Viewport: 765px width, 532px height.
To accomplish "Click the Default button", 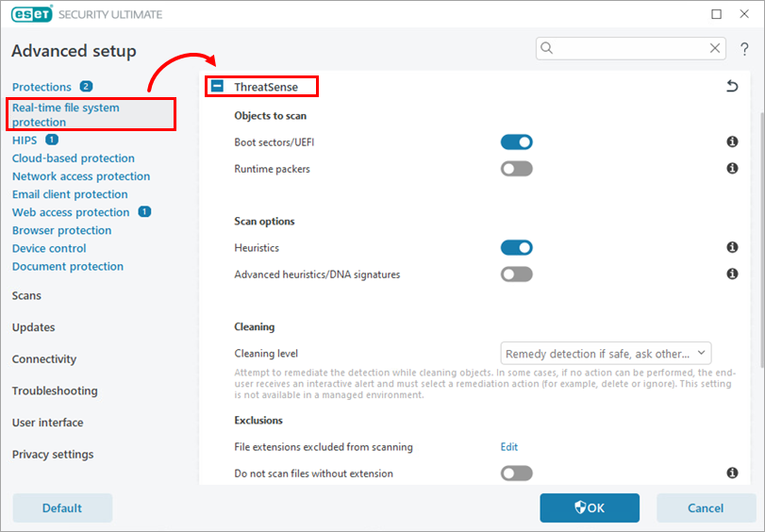I will pos(62,508).
